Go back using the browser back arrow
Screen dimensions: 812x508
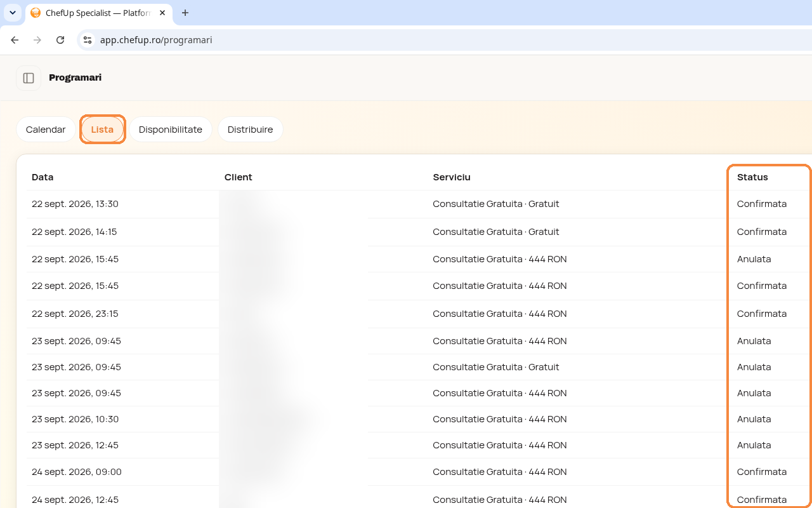click(15, 40)
